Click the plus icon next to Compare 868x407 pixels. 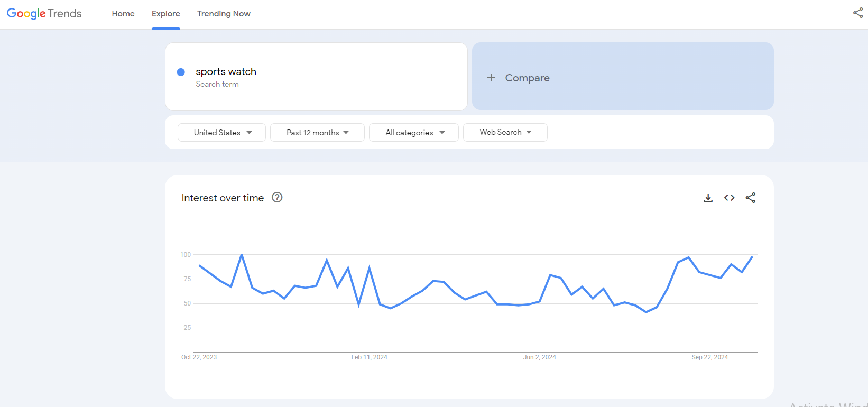[491, 78]
